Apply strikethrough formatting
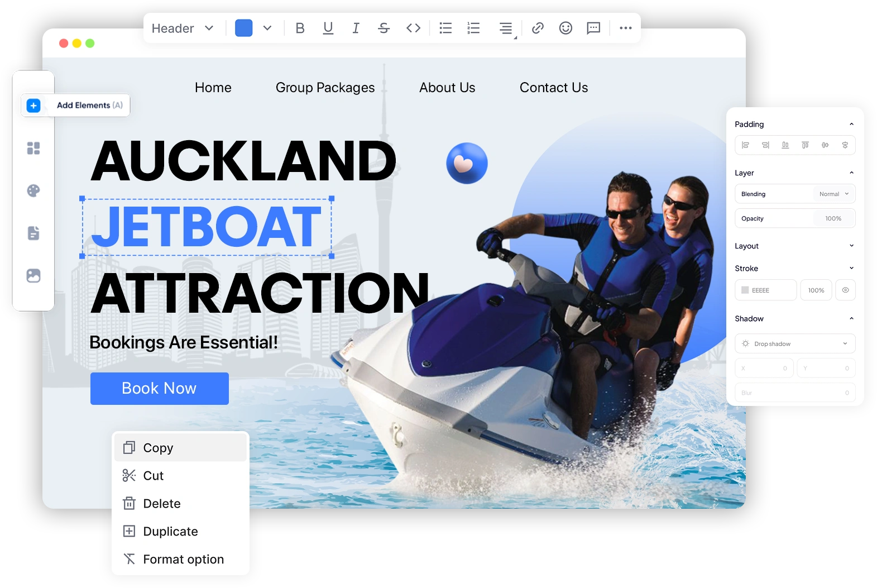 (x=384, y=28)
